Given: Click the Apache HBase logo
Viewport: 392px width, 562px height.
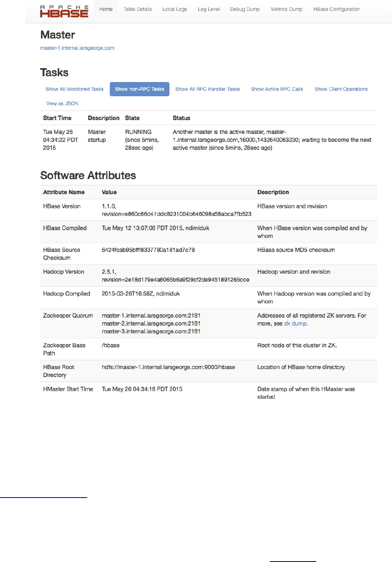Looking at the screenshot, I should pyautogui.click(x=64, y=11).
